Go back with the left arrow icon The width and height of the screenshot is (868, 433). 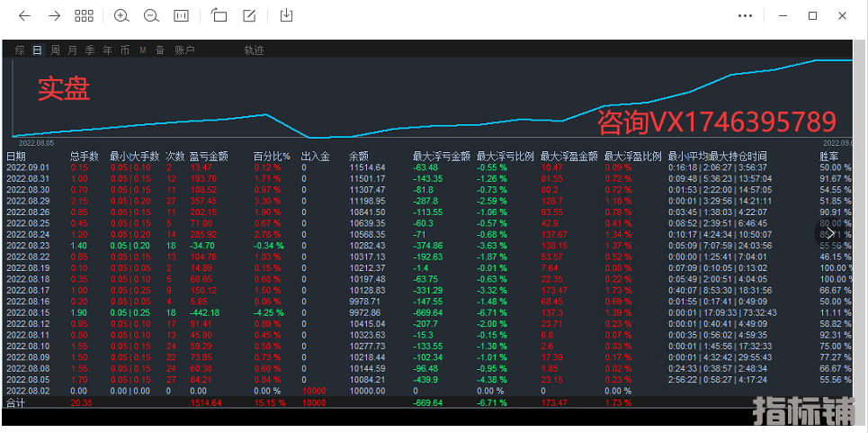24,16
